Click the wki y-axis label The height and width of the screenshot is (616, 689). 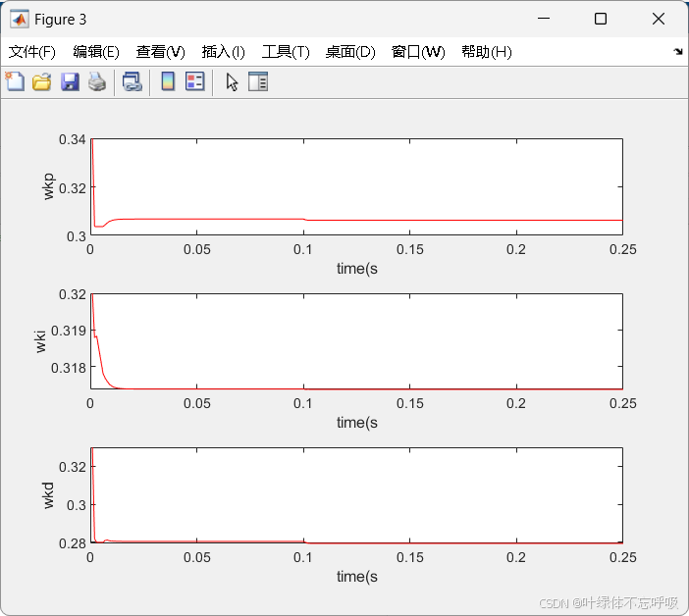point(40,341)
